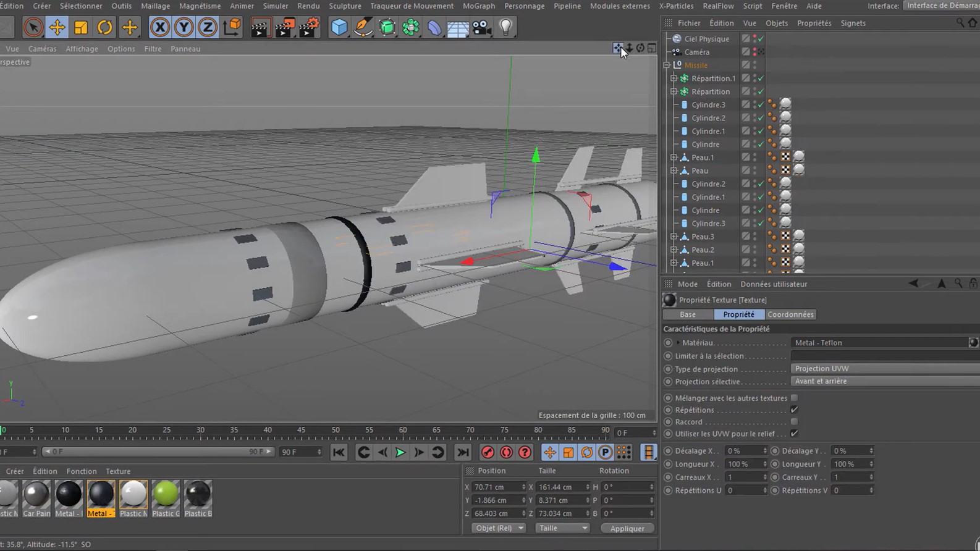Click the Position X field 70.71 cm
The image size is (980, 551).
point(499,487)
